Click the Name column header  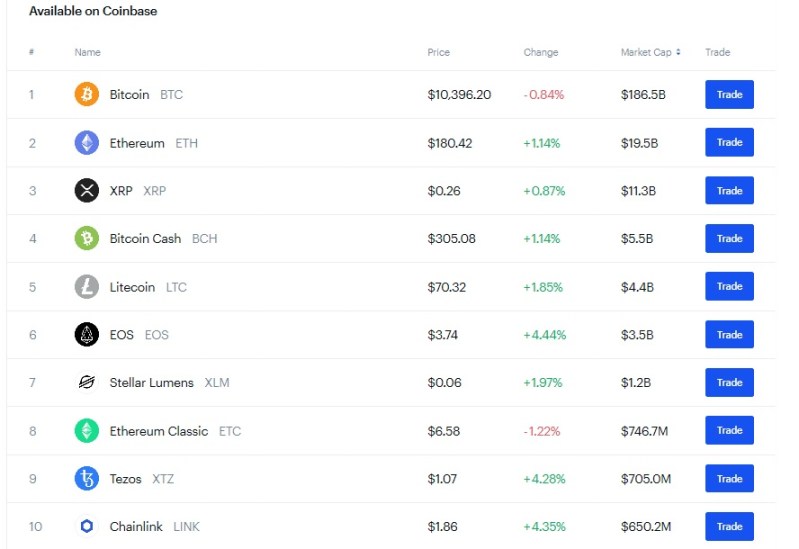click(88, 52)
